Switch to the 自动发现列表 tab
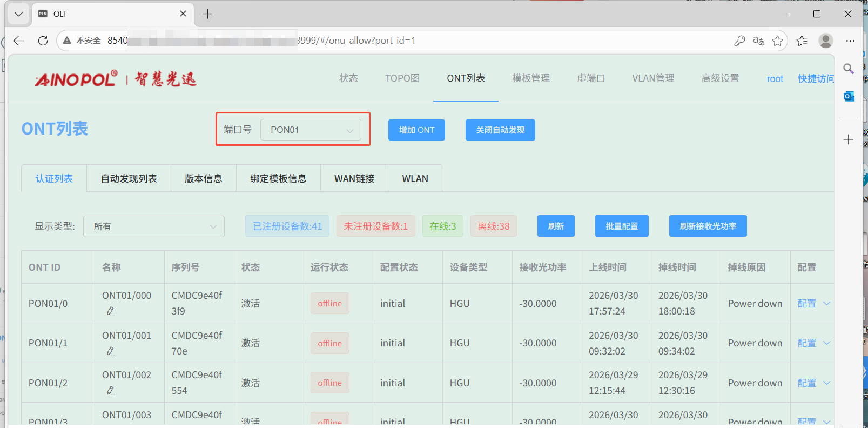Viewport: 868px width, 428px height. pos(129,178)
